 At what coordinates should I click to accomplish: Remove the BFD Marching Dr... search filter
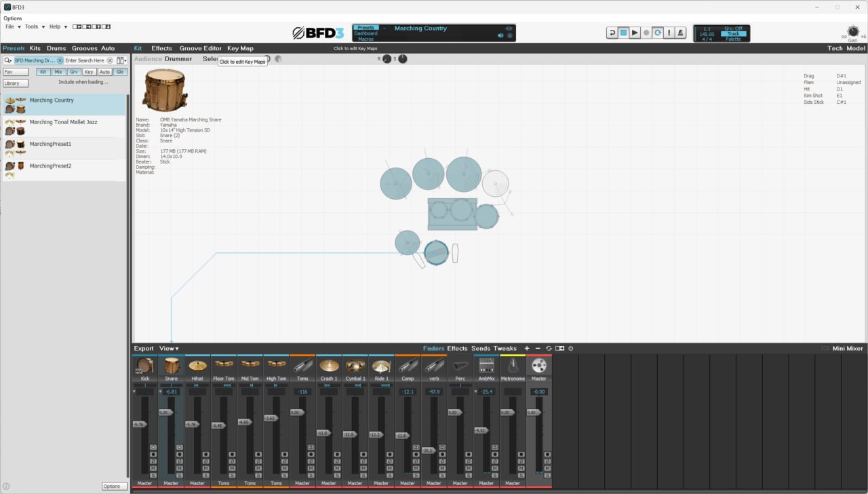(x=60, y=60)
